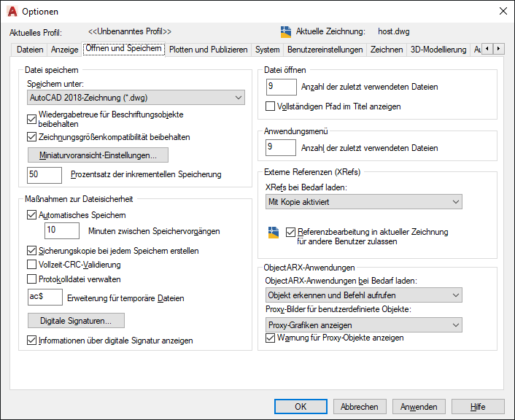
Task: Open the Speichern unter format dropdown
Action: [135, 97]
